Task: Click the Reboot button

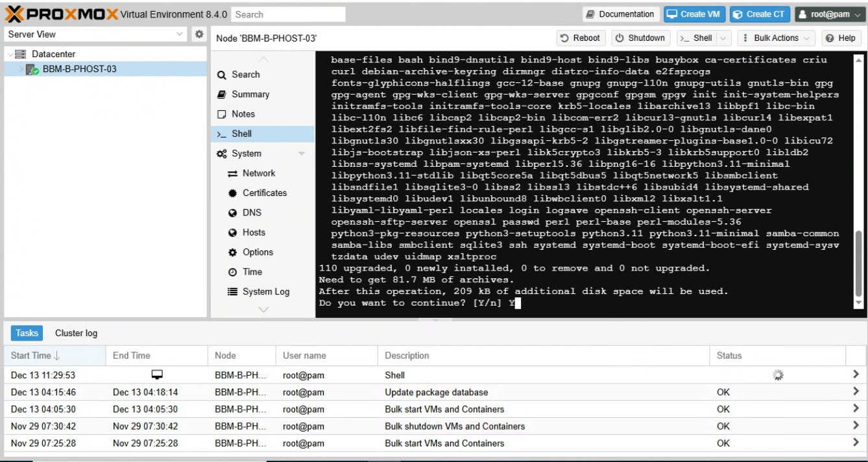Action: click(581, 38)
